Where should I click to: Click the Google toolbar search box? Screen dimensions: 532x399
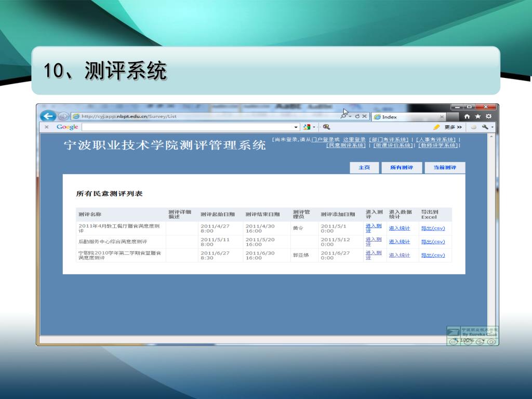coord(187,127)
